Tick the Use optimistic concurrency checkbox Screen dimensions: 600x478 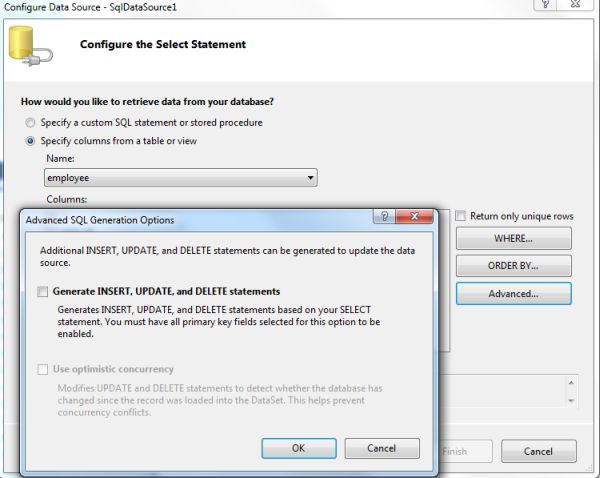coord(43,370)
